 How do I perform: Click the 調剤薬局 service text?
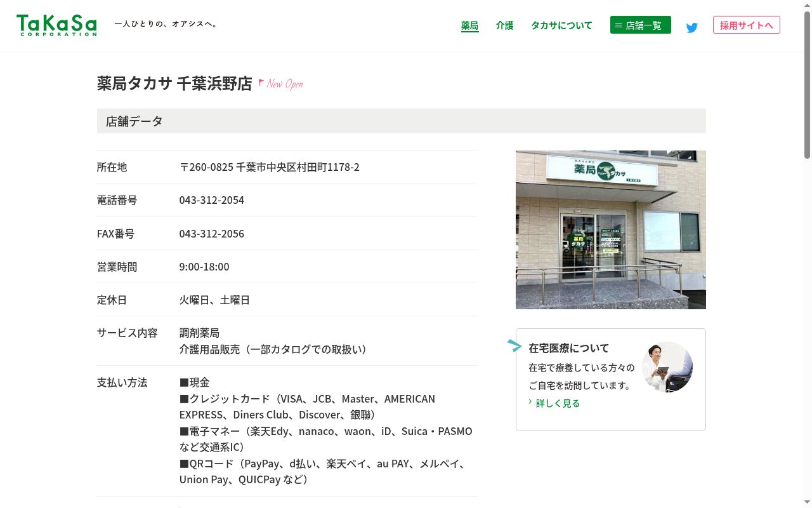(199, 333)
